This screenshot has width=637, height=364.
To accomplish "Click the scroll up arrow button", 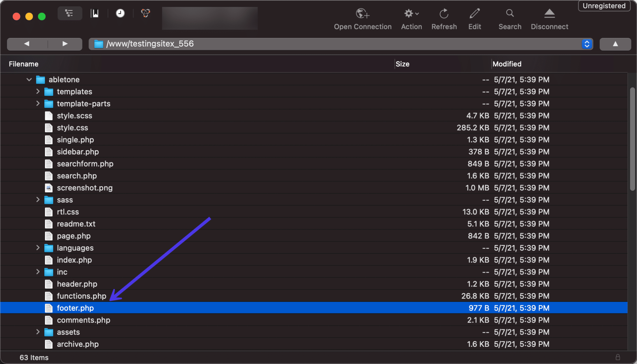I will [615, 44].
